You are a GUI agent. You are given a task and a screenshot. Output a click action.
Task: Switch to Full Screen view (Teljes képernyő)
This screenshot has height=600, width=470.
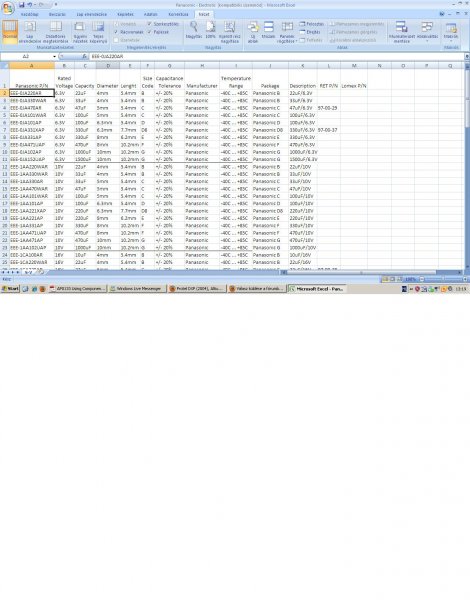98,32
